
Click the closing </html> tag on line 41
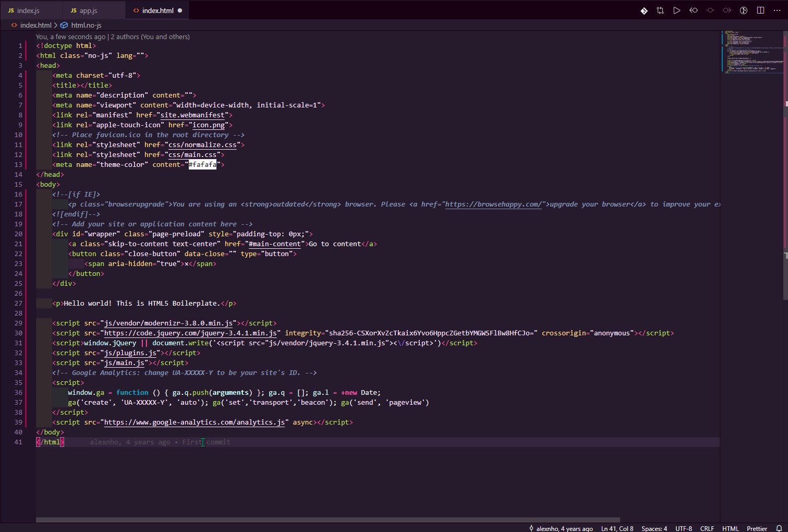click(x=50, y=442)
